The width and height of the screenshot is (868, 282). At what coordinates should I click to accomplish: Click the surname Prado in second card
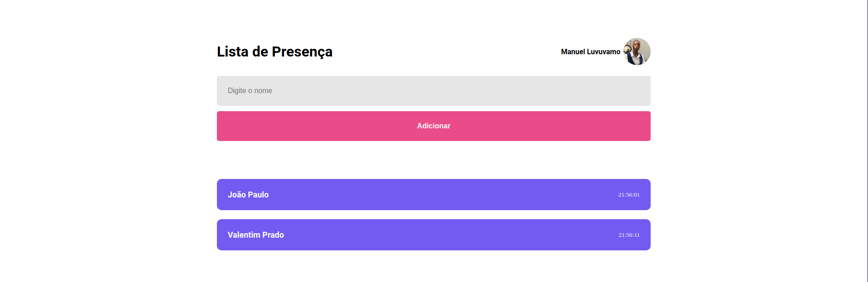tap(273, 235)
